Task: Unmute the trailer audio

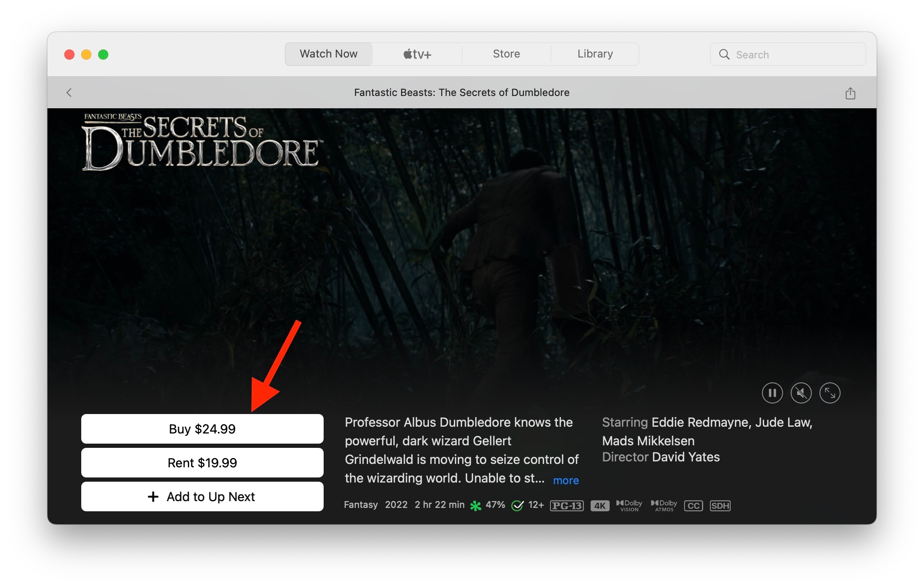Action: (x=801, y=393)
